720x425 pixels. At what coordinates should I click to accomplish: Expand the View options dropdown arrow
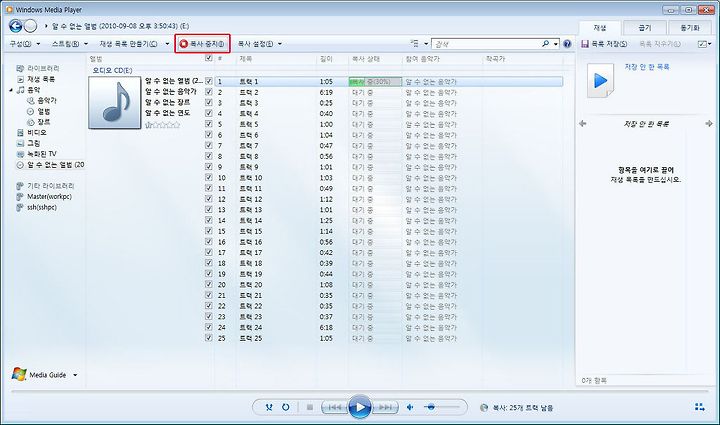click(426, 44)
